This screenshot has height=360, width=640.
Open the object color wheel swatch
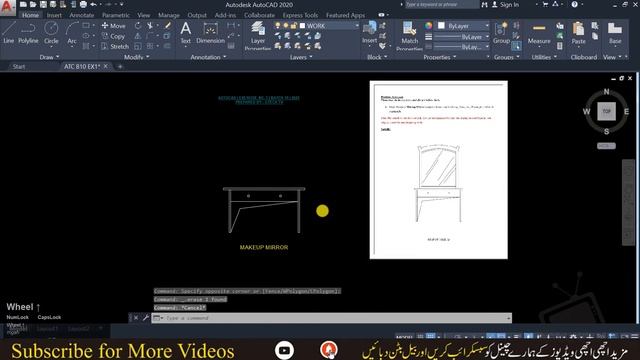(x=428, y=25)
